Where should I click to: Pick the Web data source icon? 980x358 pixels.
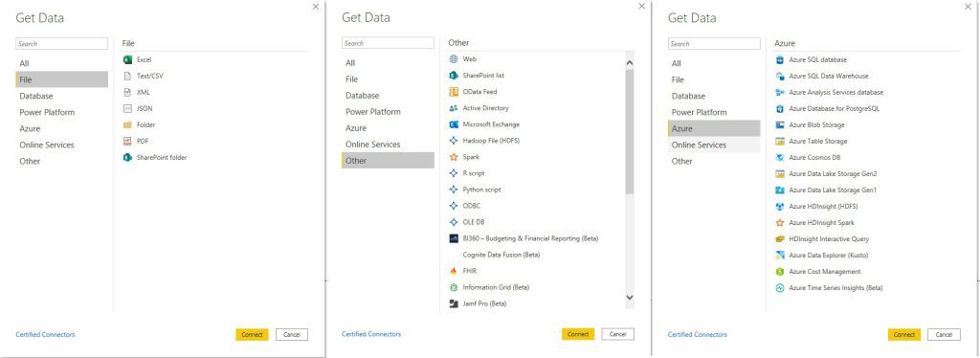pyautogui.click(x=454, y=58)
